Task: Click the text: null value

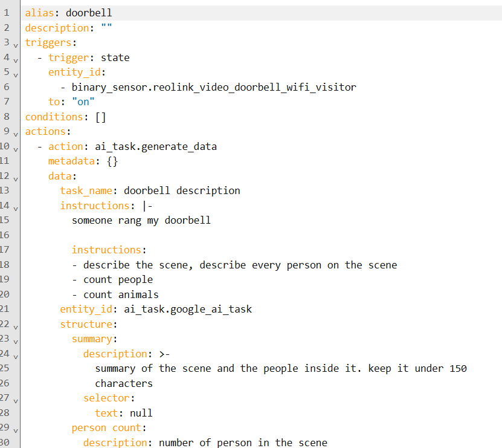Action: [141, 413]
